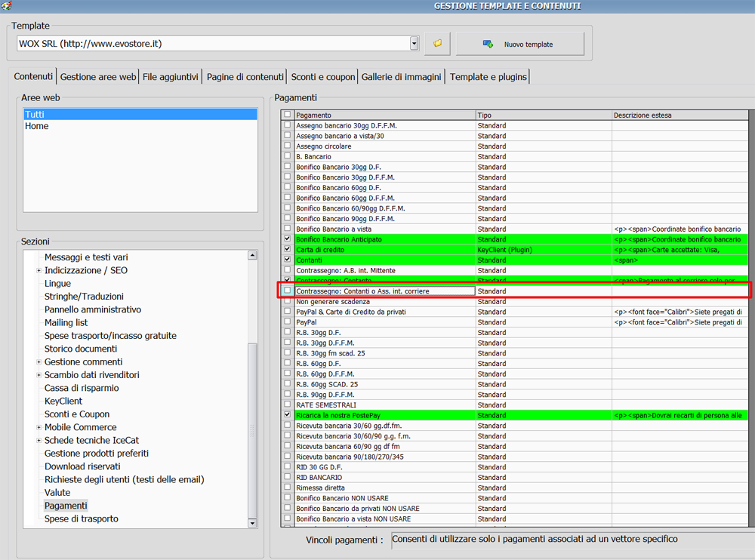Click the Bonifico Bancario da privati NON USARE name

click(x=358, y=509)
